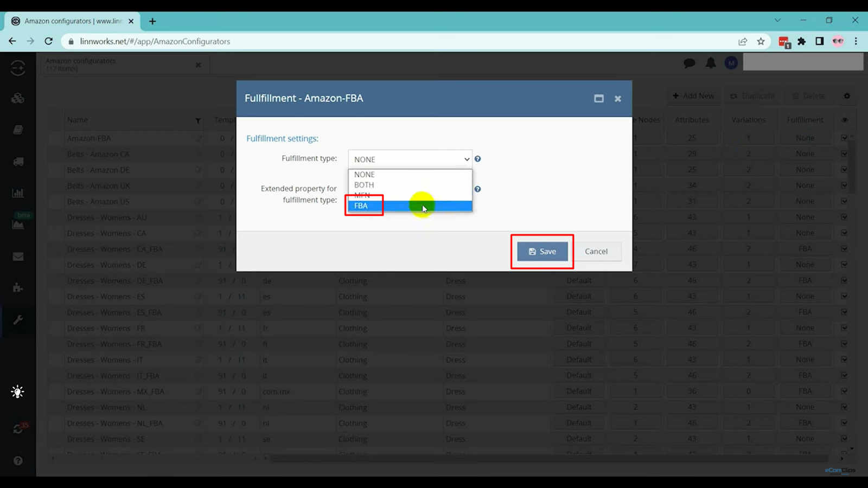The image size is (868, 488).
Task: Go back in browser history
Action: 12,41
